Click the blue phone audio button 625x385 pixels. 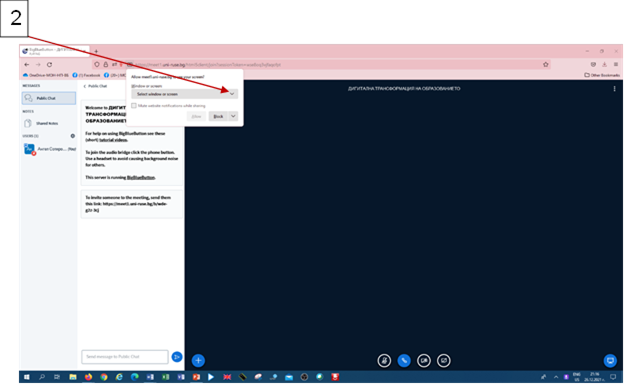point(404,361)
